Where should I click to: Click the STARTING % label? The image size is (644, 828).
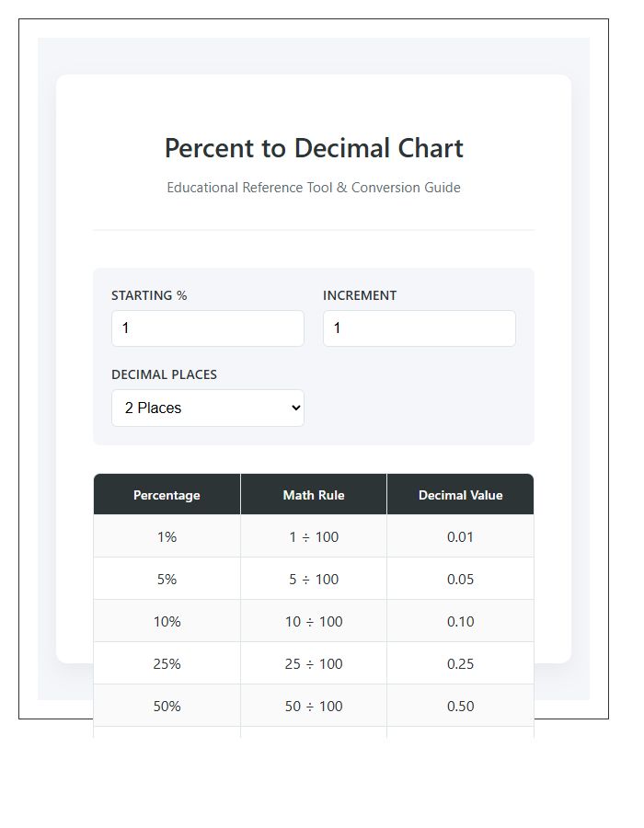click(149, 295)
